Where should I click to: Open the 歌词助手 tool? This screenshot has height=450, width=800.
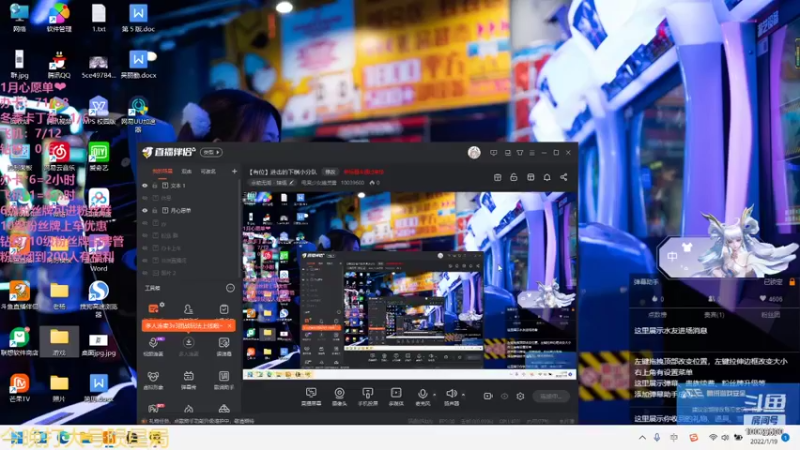pyautogui.click(x=223, y=380)
